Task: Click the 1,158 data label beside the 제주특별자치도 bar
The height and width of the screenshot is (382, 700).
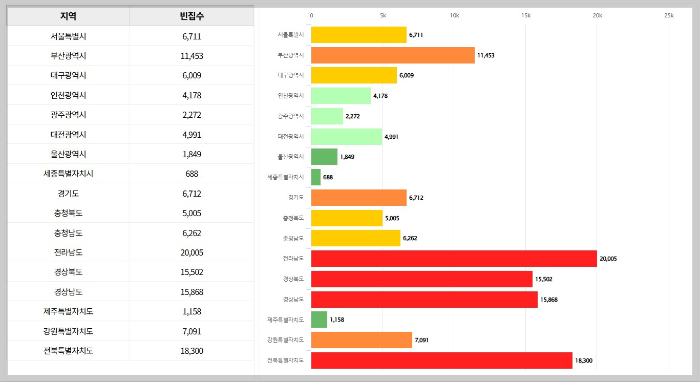Action: 337,320
